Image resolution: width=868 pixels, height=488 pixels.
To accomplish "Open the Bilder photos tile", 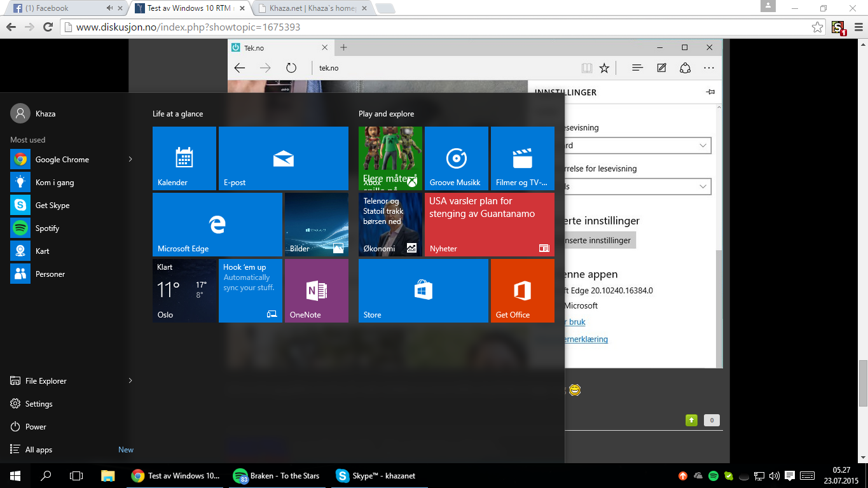I will point(317,225).
